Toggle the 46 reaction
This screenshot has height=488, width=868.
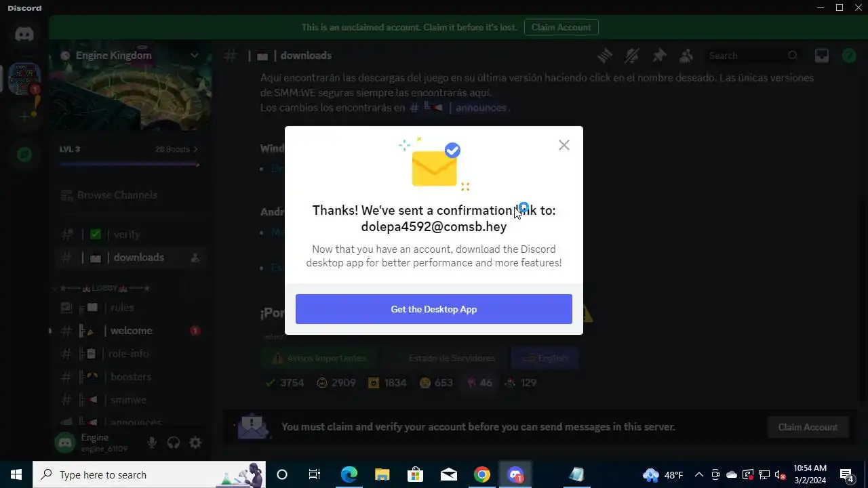(x=479, y=383)
